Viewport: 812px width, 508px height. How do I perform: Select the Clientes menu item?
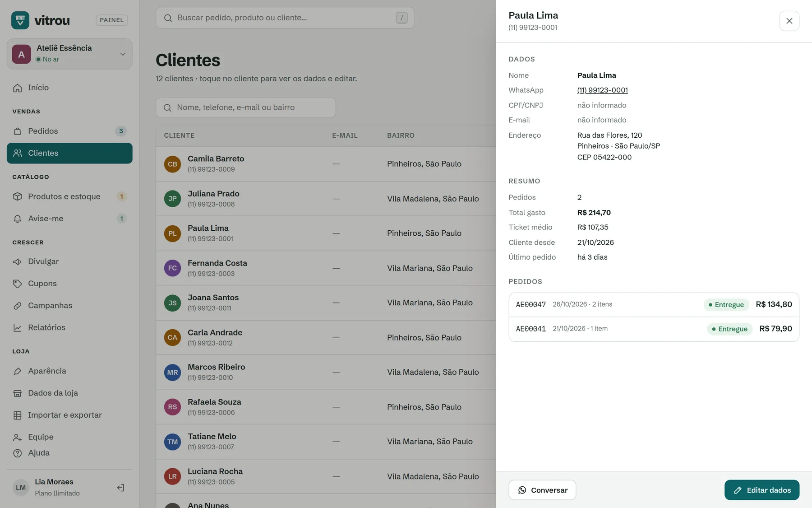[69, 153]
